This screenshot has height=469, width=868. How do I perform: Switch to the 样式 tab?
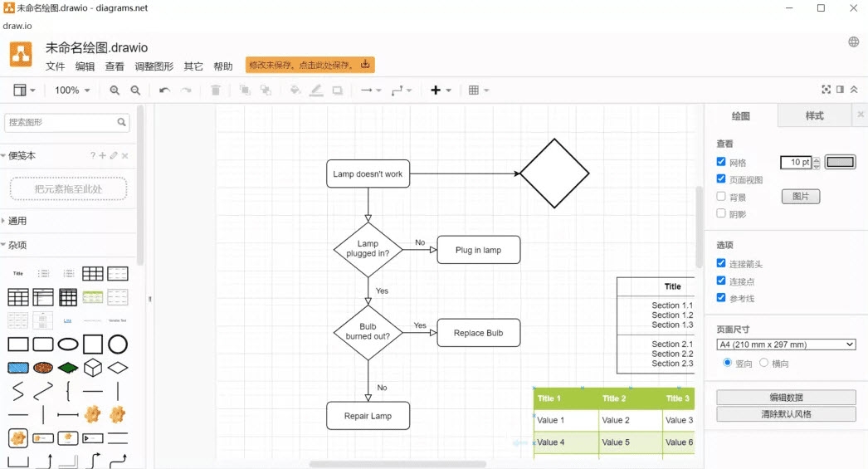point(814,115)
